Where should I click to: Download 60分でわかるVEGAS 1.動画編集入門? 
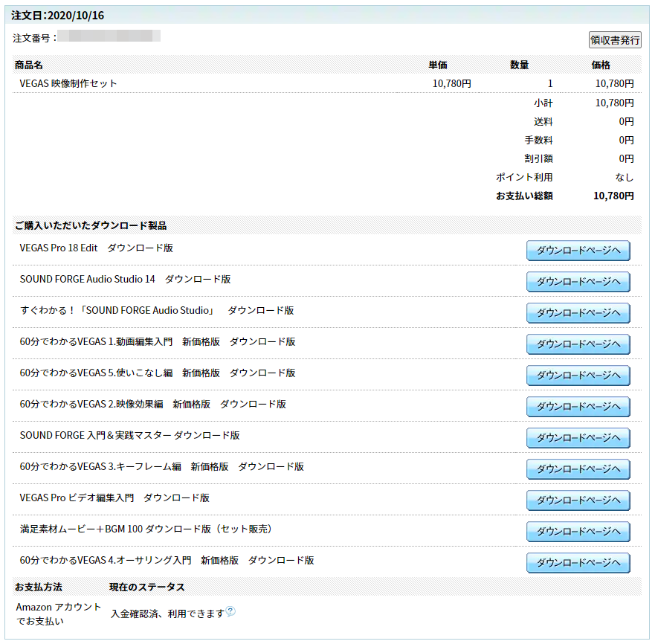click(x=578, y=344)
